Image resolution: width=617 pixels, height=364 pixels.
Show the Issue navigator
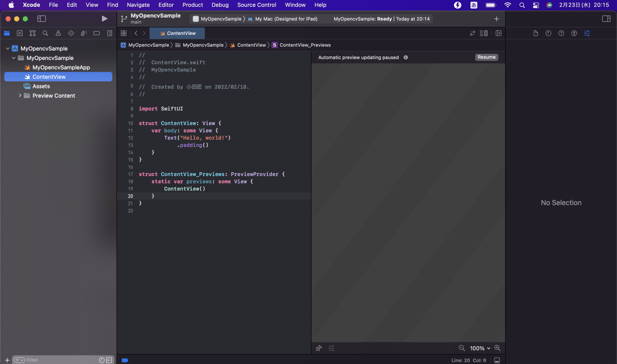tap(58, 33)
